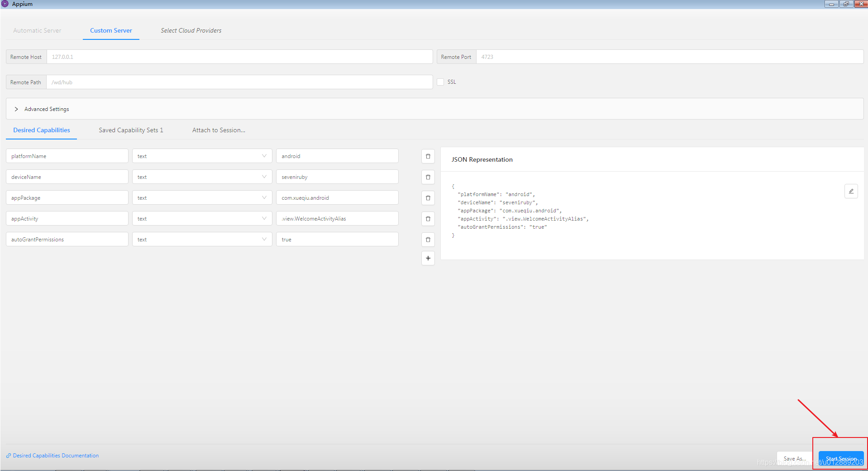Enable the SSL checkbox
Viewport: 868px width, 471px height.
pyautogui.click(x=440, y=82)
